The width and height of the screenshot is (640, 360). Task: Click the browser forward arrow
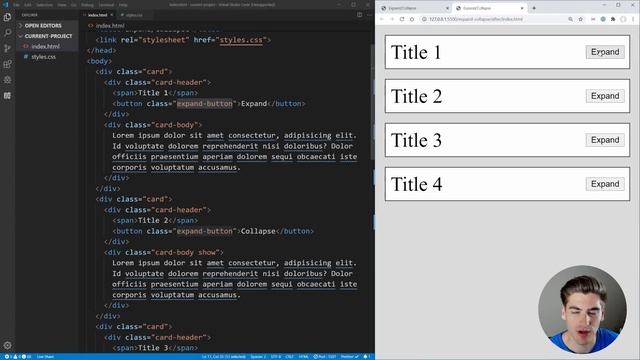(x=392, y=19)
